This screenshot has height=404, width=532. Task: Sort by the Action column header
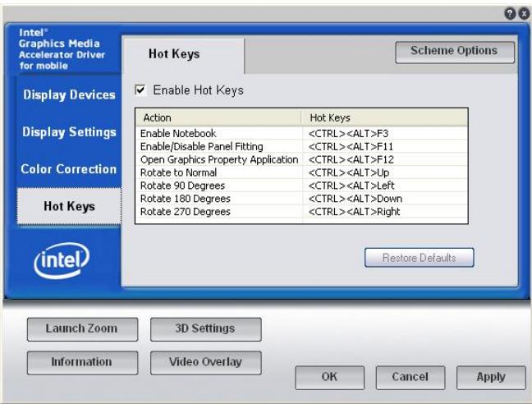[x=218, y=117]
